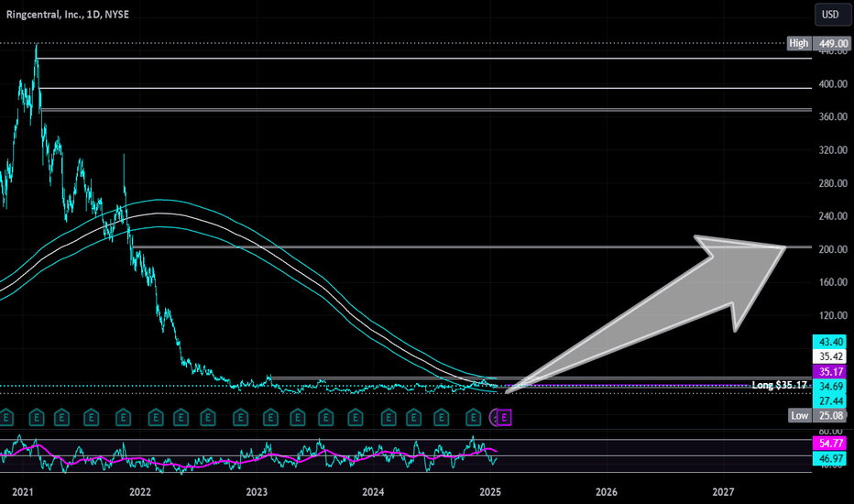Select the Long $35.17 position label
Image resolution: width=854 pixels, height=504 pixels.
(x=779, y=385)
